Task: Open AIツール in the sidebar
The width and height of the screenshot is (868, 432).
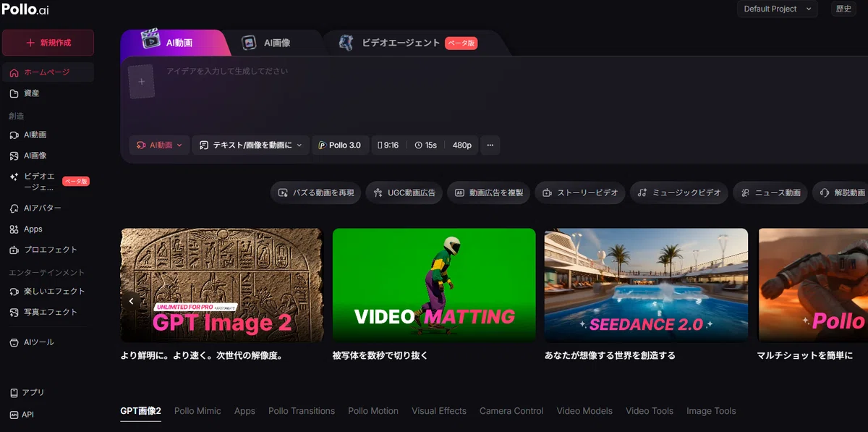Action: coord(48,342)
